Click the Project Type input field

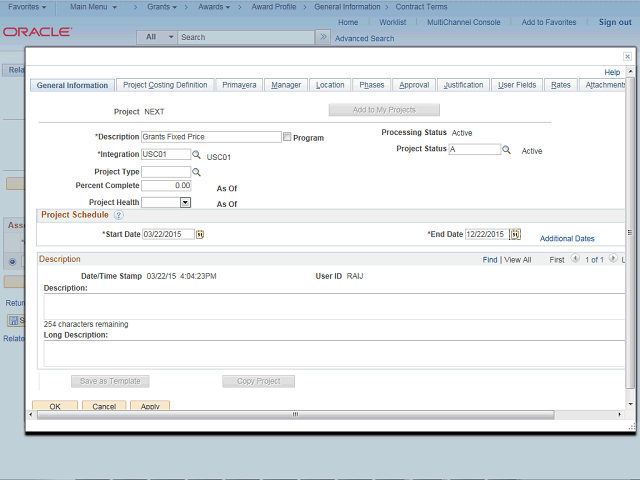(166, 172)
